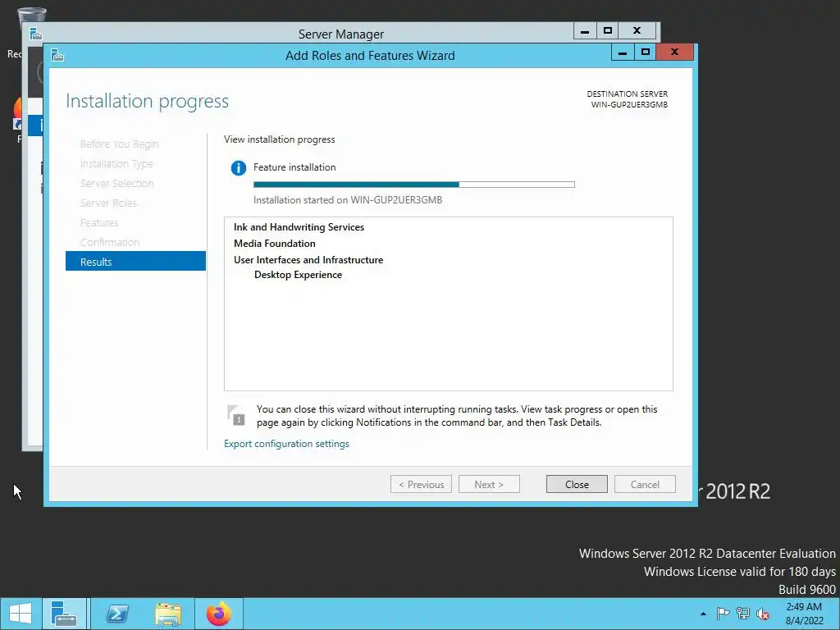Open the Windows Start button
Viewport: 840px width, 630px height.
(x=21, y=614)
